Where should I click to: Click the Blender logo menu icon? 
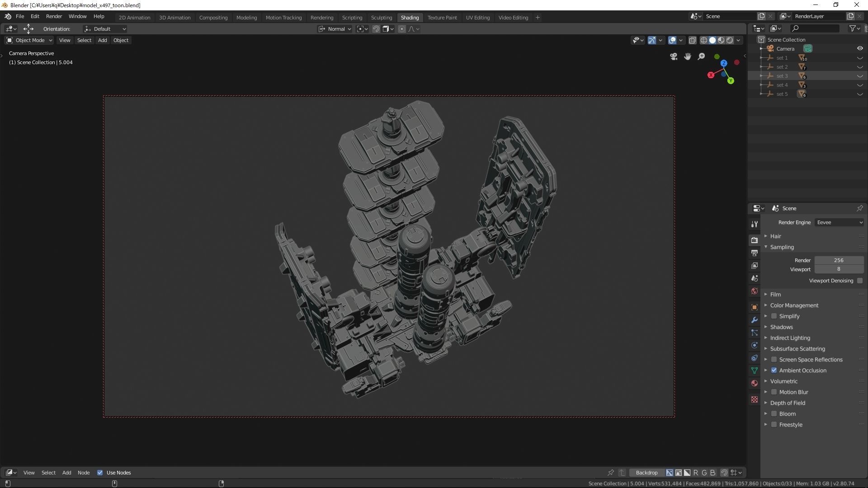(8, 16)
